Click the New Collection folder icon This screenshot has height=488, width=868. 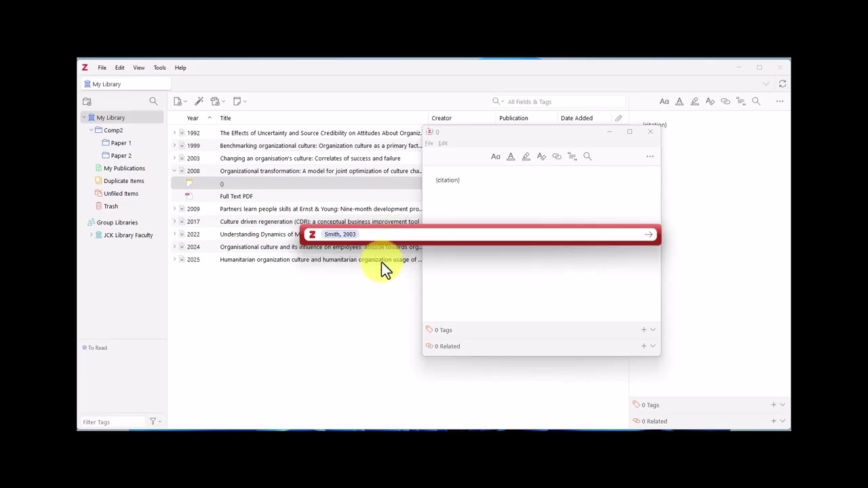87,102
